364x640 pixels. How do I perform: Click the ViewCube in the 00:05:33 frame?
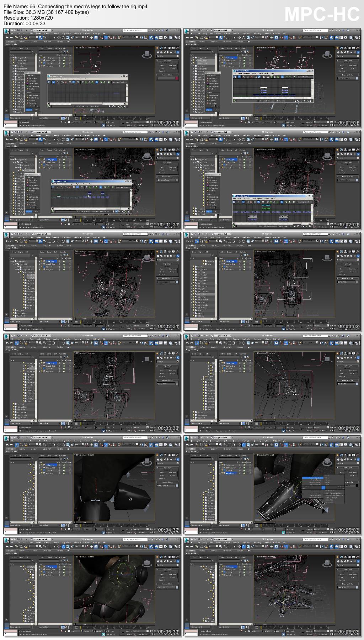[147, 564]
